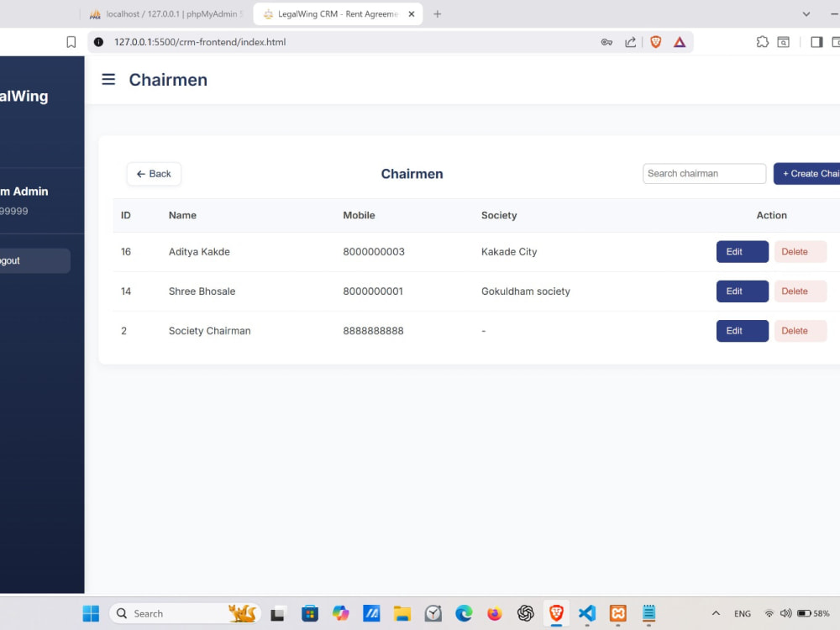This screenshot has height=630, width=840.
Task: Close the LegalWing CRM tab
Action: 412,14
